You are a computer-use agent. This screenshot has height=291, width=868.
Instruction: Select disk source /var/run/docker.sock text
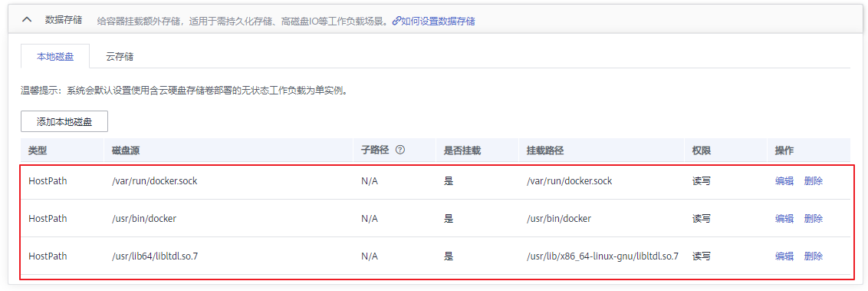point(154,180)
